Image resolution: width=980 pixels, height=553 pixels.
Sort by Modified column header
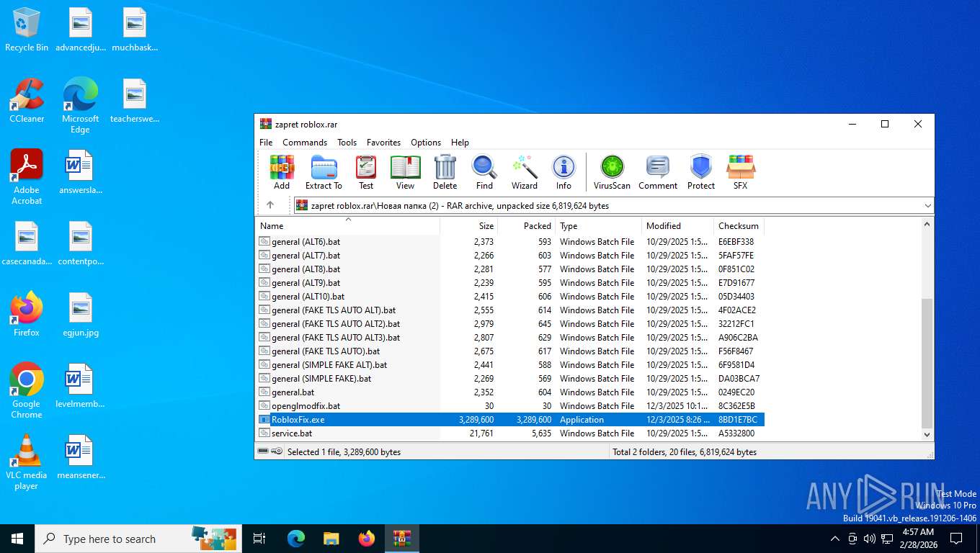[x=678, y=225]
